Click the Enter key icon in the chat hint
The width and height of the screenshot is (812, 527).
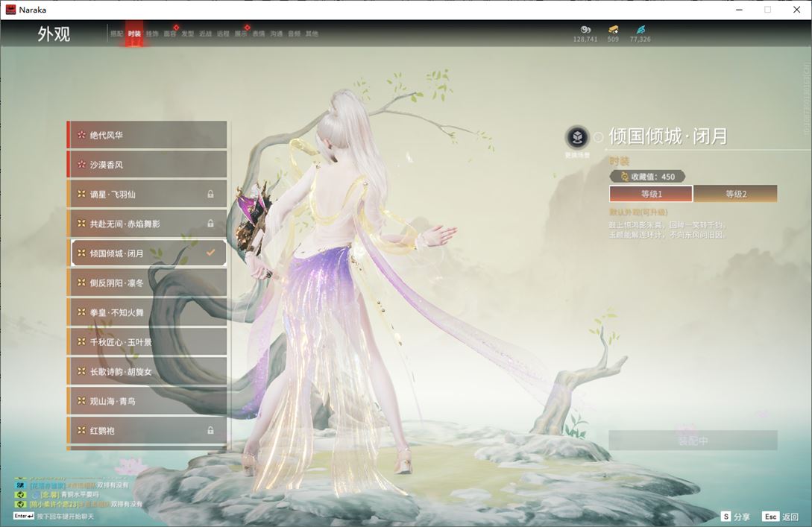tap(24, 516)
